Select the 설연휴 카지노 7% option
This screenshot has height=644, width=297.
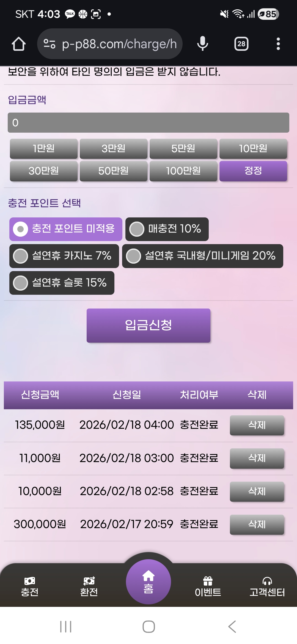point(64,256)
